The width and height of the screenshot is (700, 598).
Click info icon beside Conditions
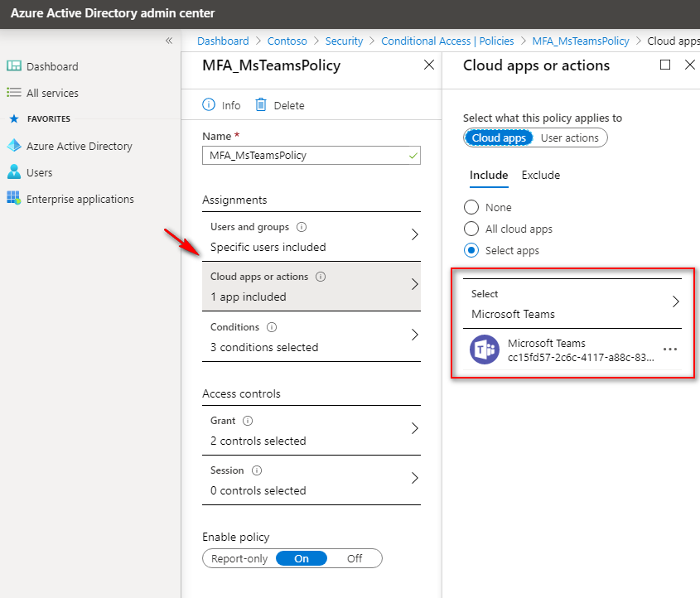272,327
